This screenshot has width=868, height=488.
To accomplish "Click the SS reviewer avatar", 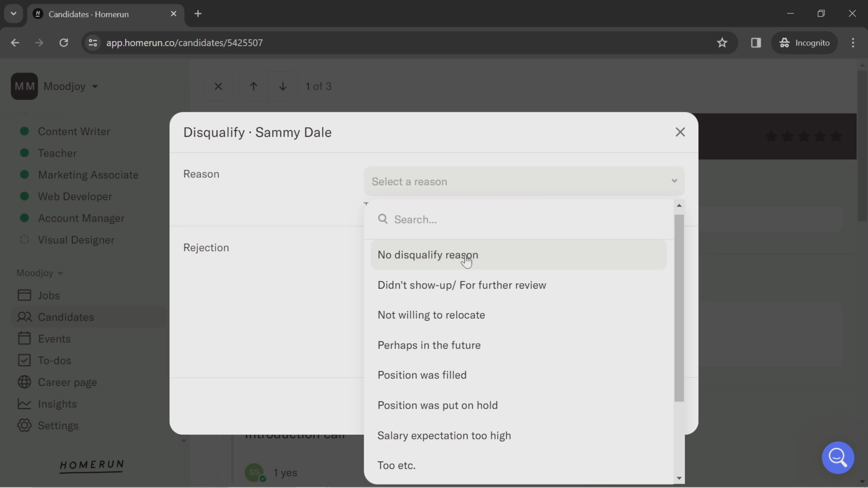I will [255, 472].
